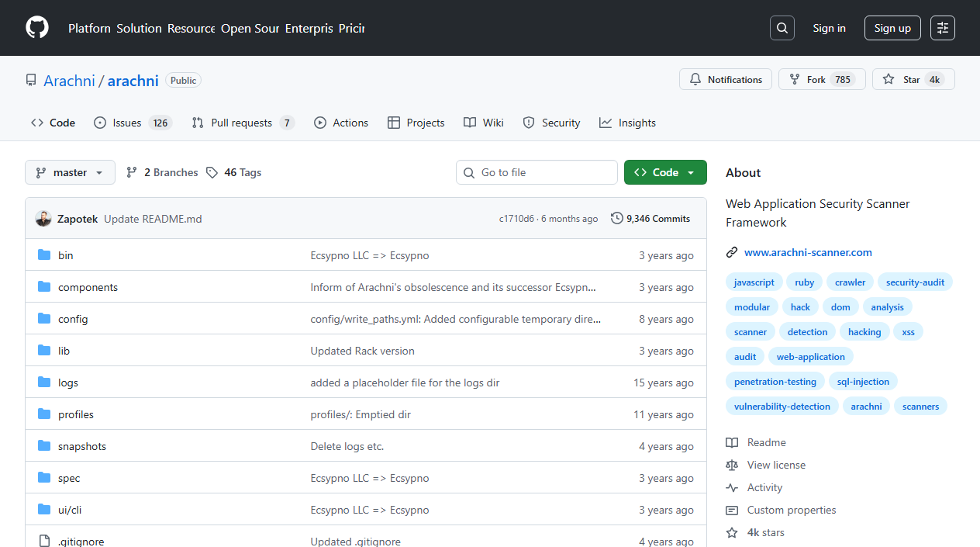The image size is (980, 547).
Task: Open the 'Delete logs etc.' commit message
Action: pyautogui.click(x=347, y=446)
